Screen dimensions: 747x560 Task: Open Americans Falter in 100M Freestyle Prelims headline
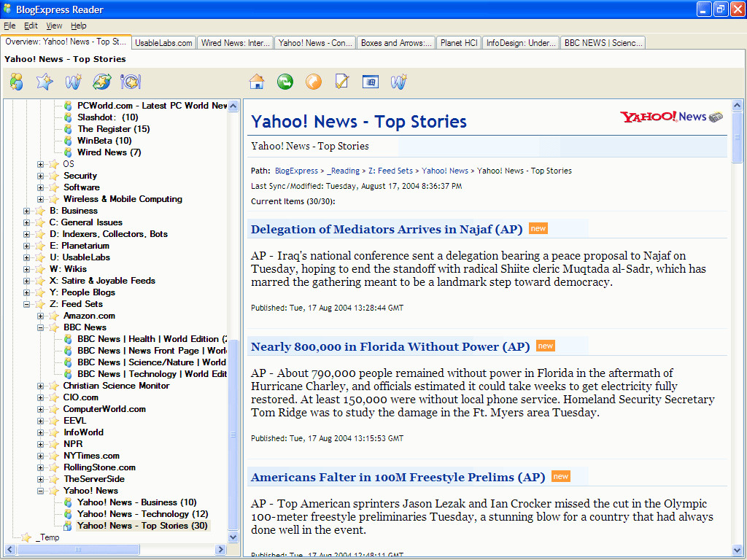(398, 477)
